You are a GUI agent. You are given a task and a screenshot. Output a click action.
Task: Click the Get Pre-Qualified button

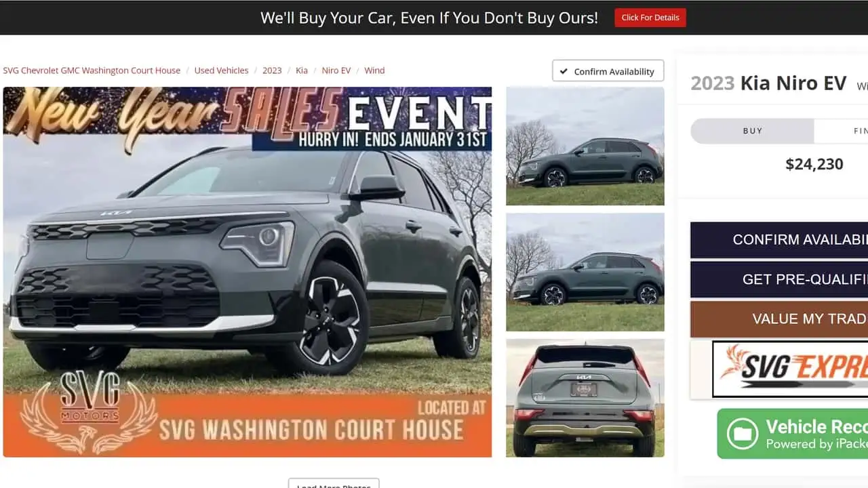[x=779, y=279]
